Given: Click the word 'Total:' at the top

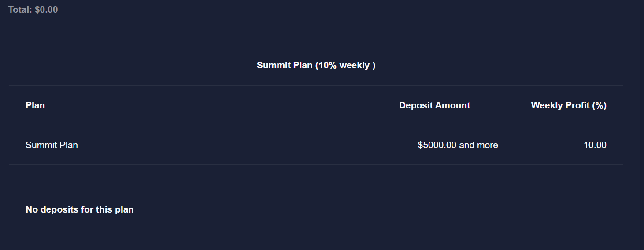Looking at the screenshot, I should 20,10.
